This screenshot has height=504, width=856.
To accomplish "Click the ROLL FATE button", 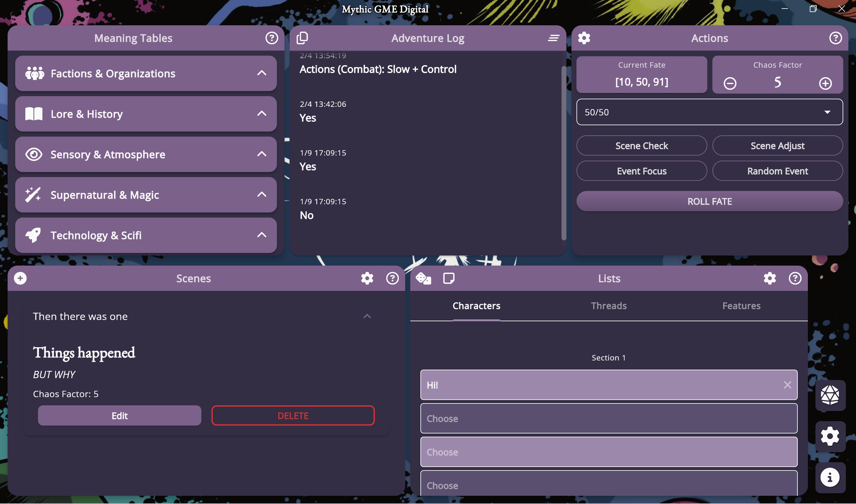I will click(x=709, y=201).
